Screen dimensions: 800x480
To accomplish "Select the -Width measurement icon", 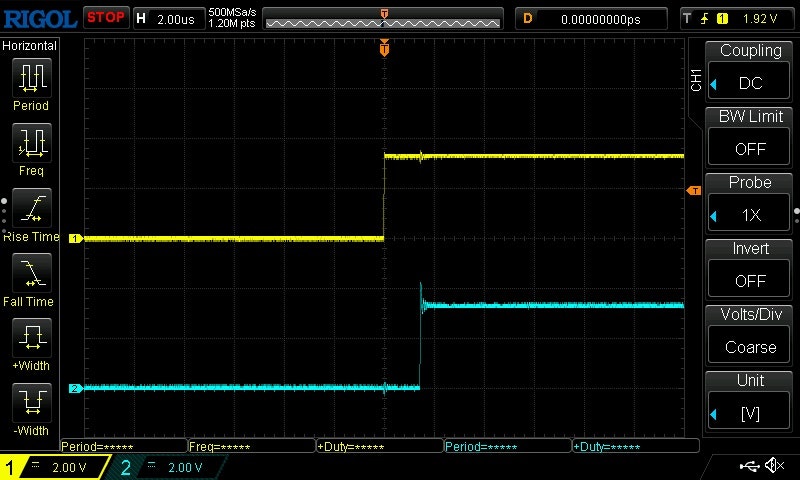I will pos(32,402).
